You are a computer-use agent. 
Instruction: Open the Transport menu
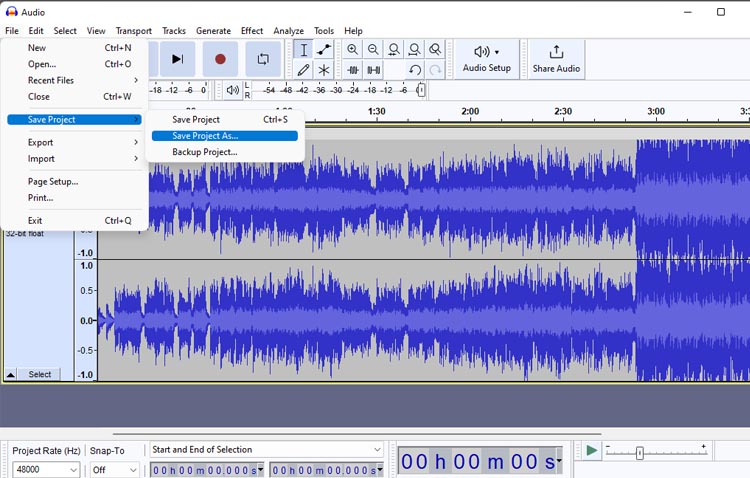point(133,31)
